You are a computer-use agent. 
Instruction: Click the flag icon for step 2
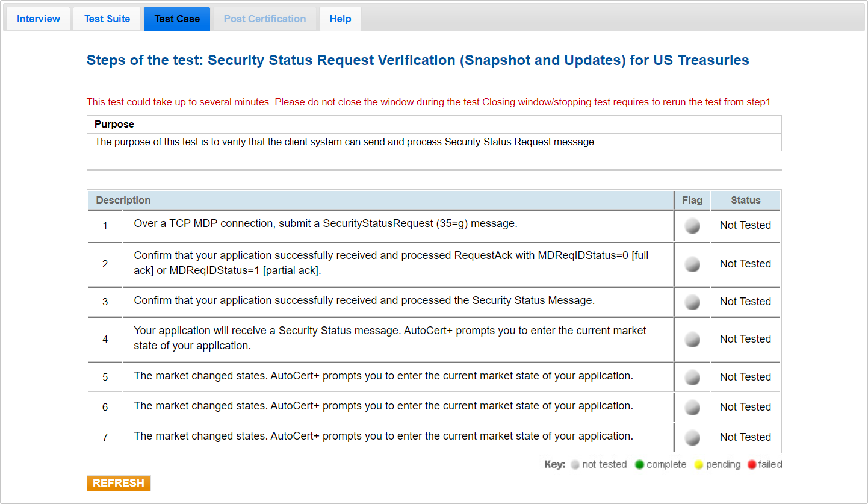click(692, 264)
